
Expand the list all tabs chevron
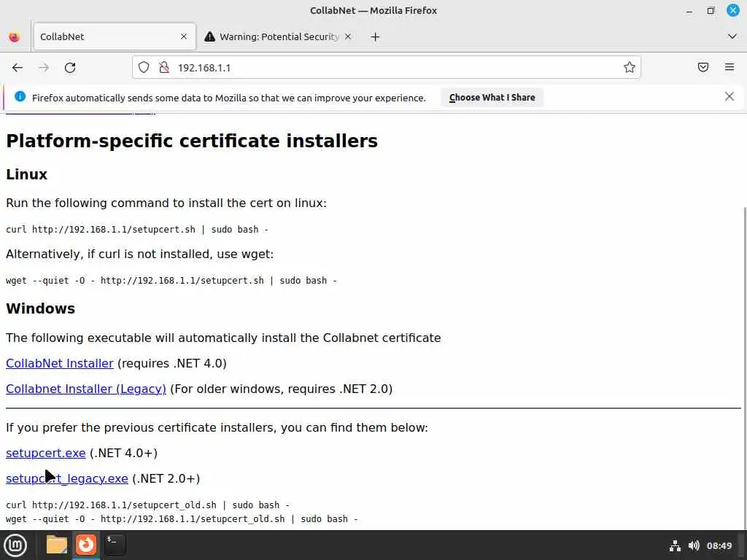tap(732, 36)
